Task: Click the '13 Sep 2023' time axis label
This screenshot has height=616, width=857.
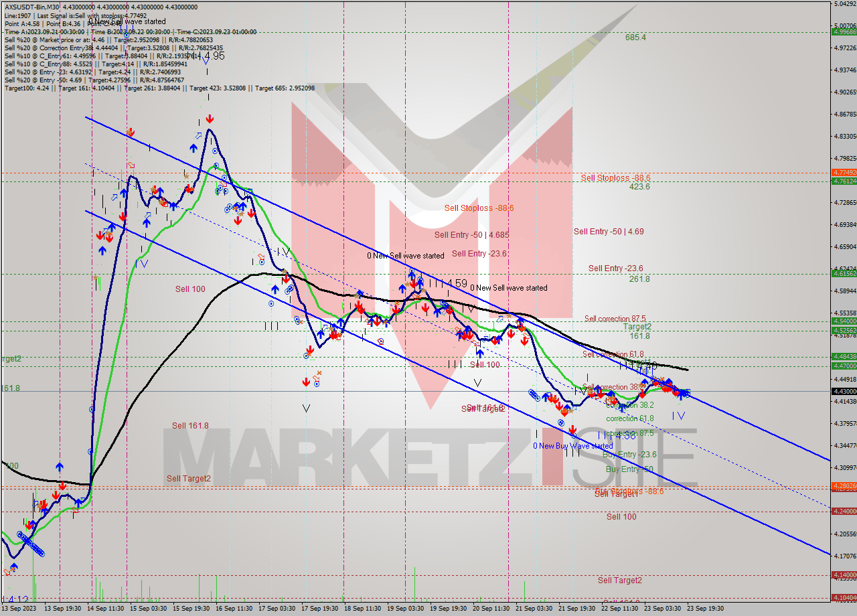Action: [19, 609]
